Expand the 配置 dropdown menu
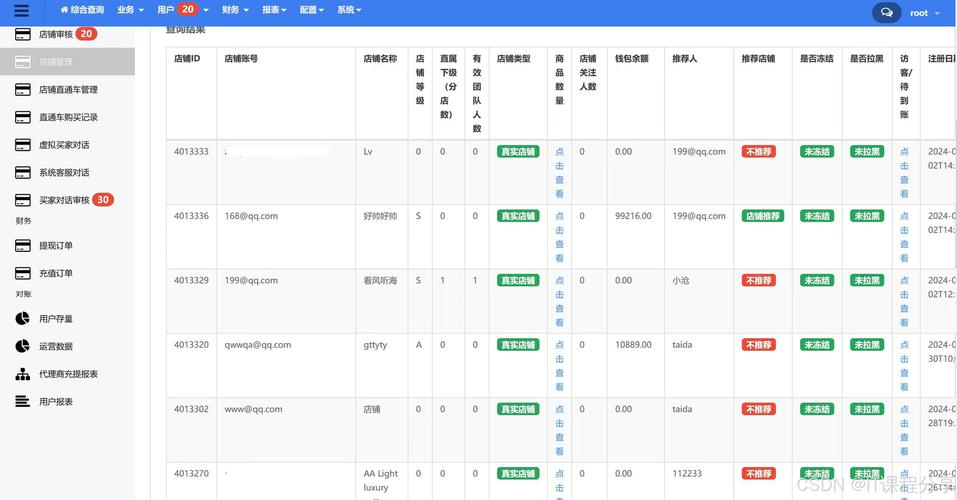 [x=312, y=10]
